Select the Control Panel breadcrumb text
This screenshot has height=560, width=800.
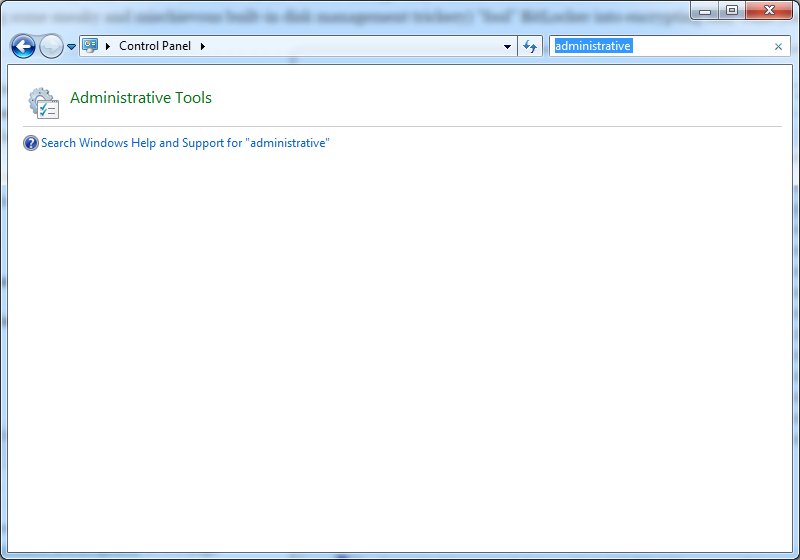click(155, 46)
